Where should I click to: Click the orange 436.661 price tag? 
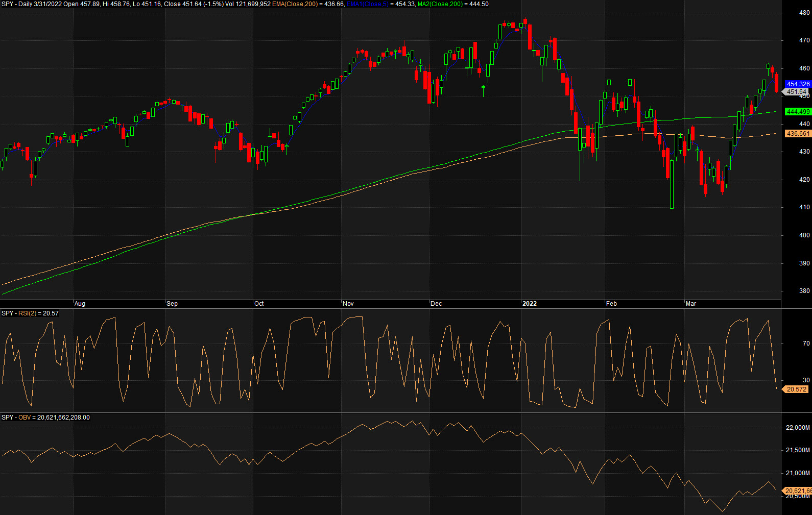coord(798,134)
